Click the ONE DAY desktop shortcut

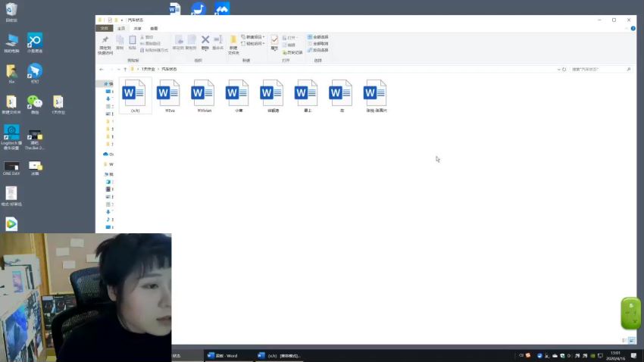point(11,168)
